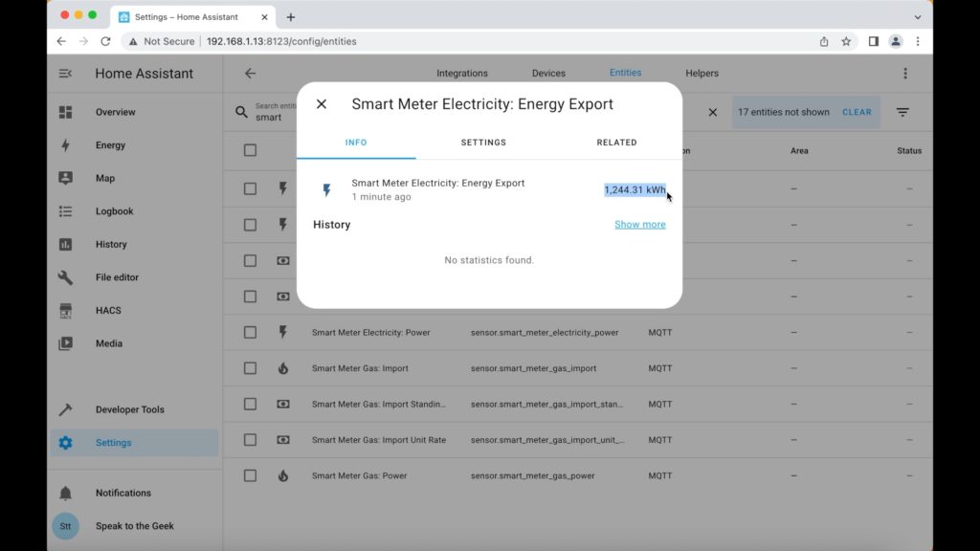
Task: Open the Media icon in sidebar
Action: 66,343
